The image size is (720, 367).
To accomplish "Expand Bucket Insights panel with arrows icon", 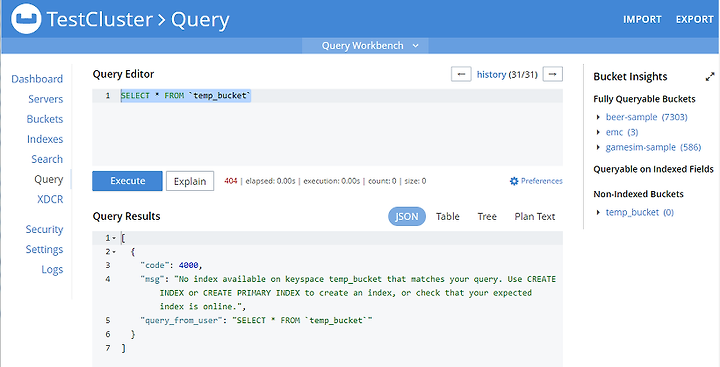I will (x=710, y=77).
